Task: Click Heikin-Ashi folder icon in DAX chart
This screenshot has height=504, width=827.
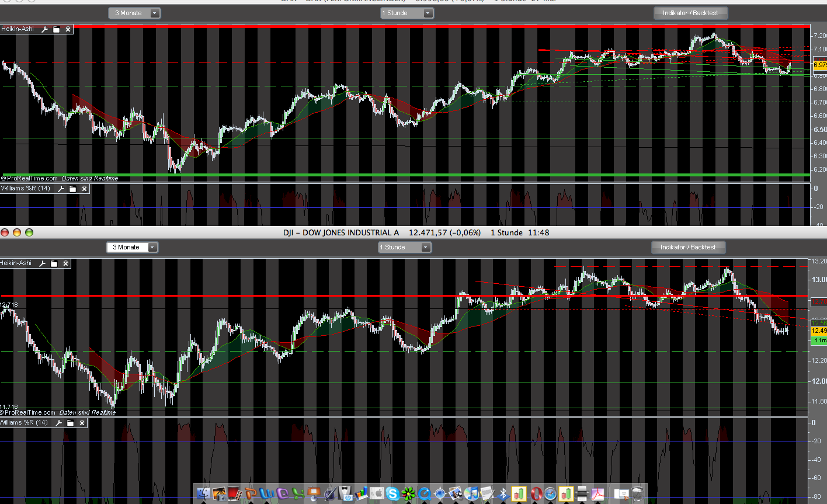Action: [x=57, y=29]
